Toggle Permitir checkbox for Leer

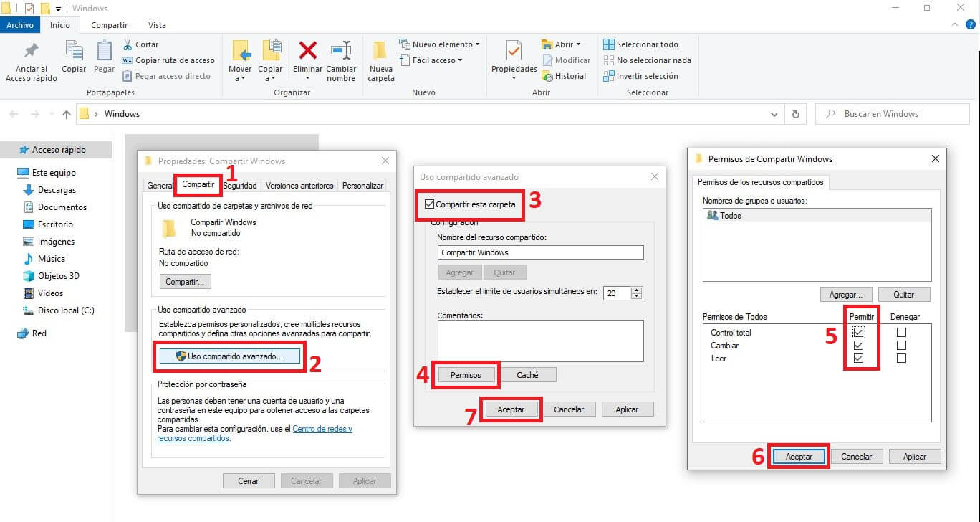[x=859, y=359]
